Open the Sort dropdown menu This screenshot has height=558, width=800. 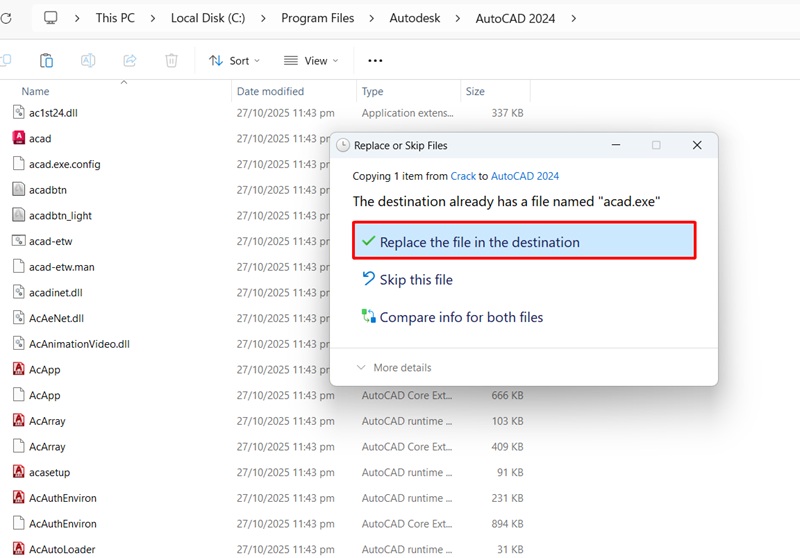(x=234, y=61)
